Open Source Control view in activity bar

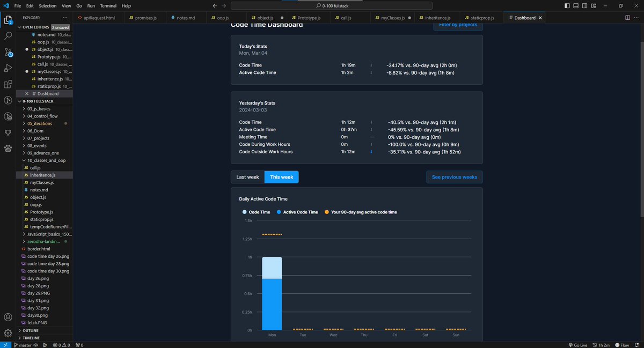(x=8, y=52)
